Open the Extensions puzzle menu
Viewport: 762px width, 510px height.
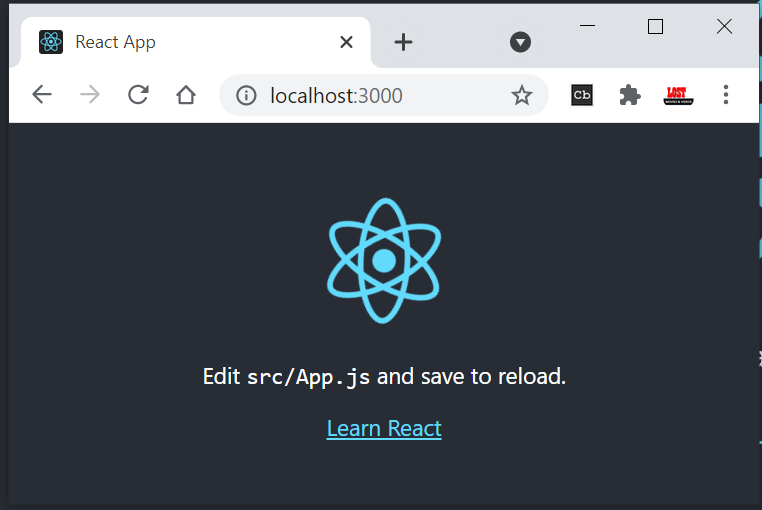click(630, 95)
